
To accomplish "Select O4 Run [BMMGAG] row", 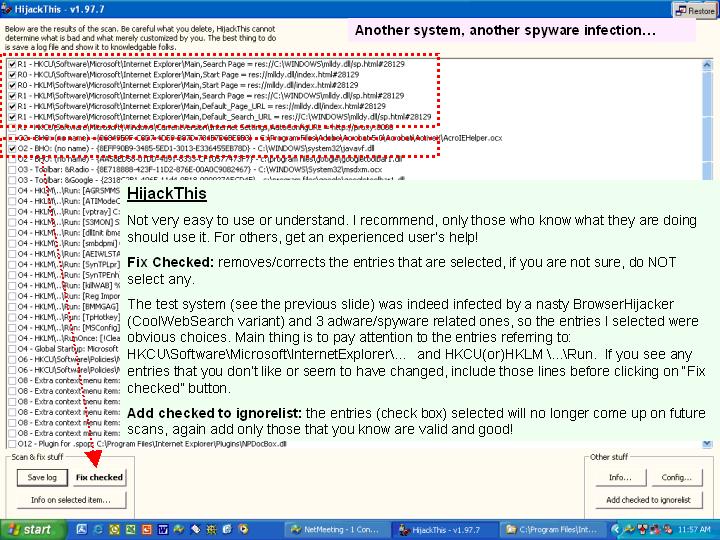I will tap(64, 307).
